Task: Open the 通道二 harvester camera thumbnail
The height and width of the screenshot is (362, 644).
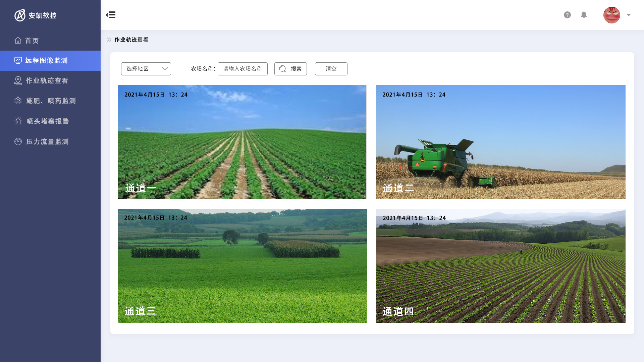Action: (501, 142)
